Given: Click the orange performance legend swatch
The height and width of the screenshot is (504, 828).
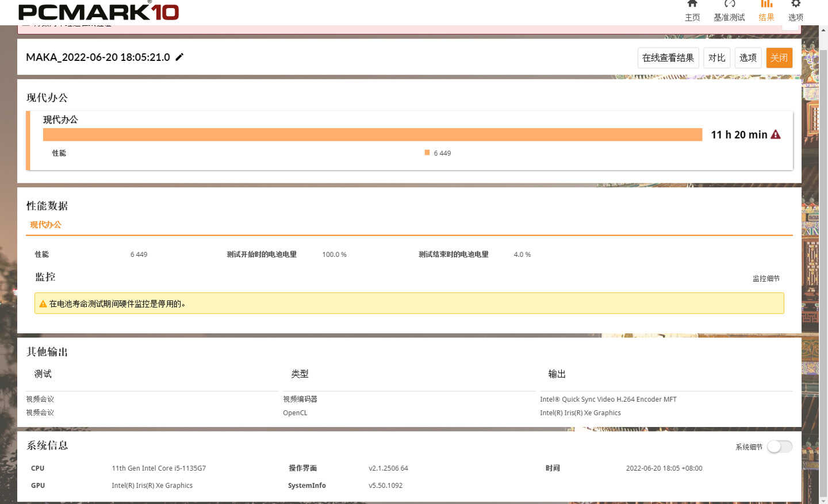Looking at the screenshot, I should click(x=427, y=153).
